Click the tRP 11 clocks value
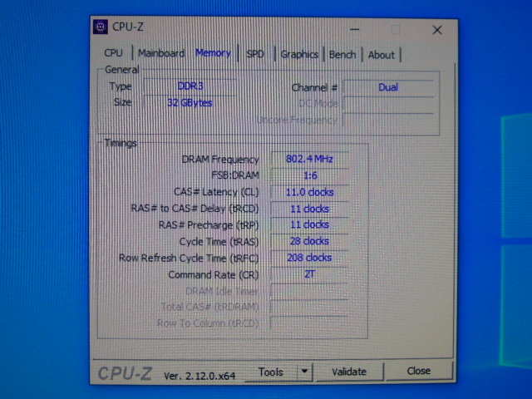Image resolution: width=532 pixels, height=399 pixels. pyautogui.click(x=309, y=224)
